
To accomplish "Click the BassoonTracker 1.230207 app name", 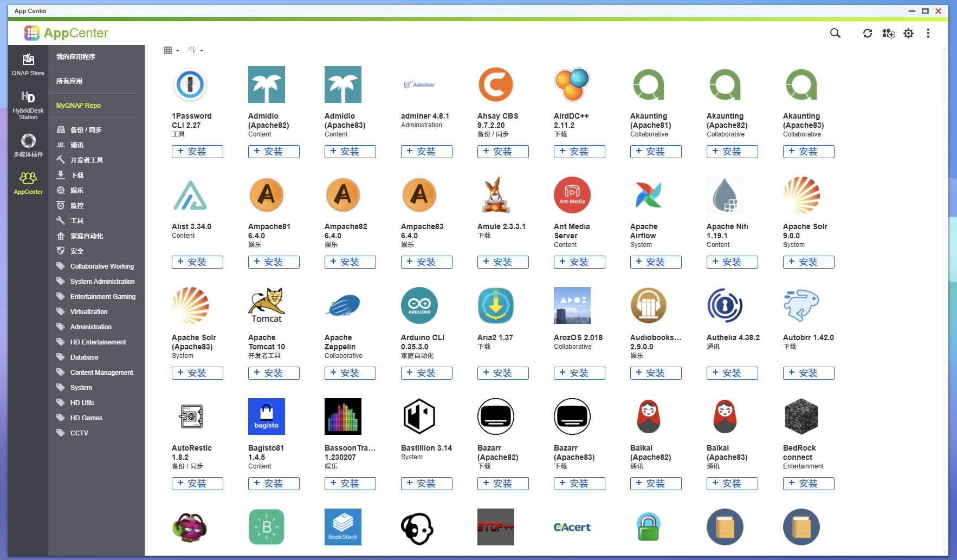I will point(350,453).
